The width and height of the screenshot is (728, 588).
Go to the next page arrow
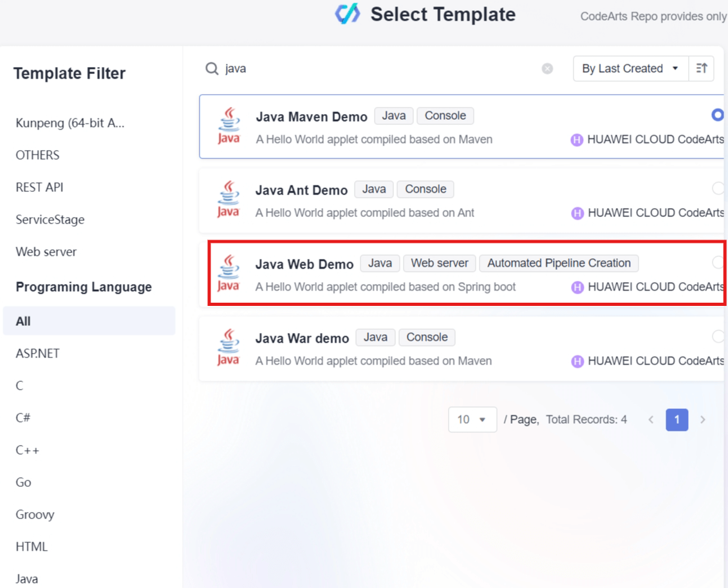tap(703, 420)
